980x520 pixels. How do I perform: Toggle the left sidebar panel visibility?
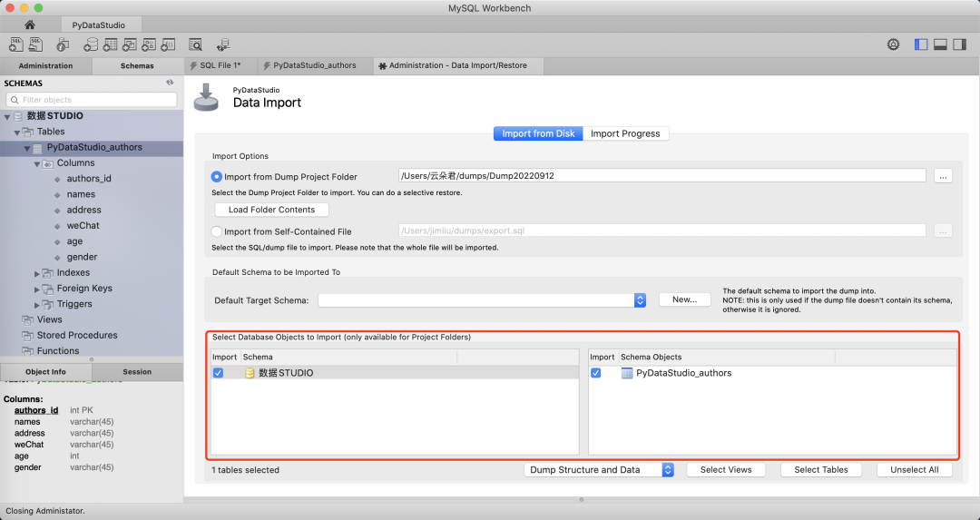point(921,44)
